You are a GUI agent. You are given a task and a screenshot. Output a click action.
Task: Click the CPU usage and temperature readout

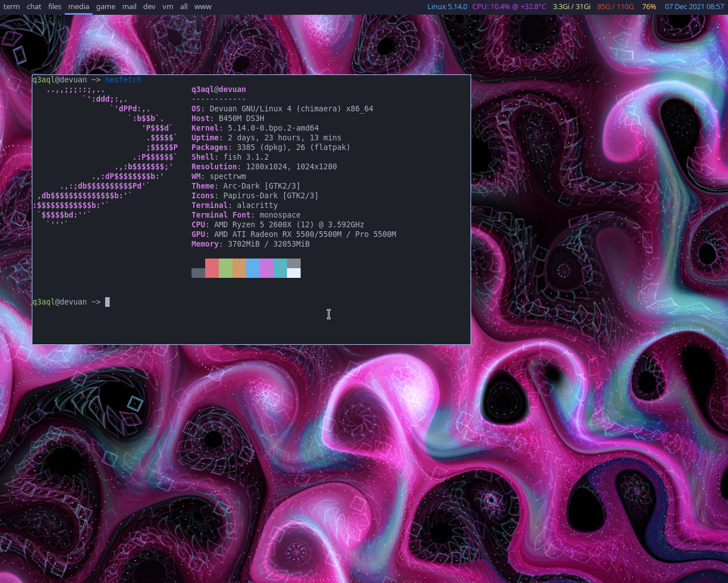click(x=509, y=7)
